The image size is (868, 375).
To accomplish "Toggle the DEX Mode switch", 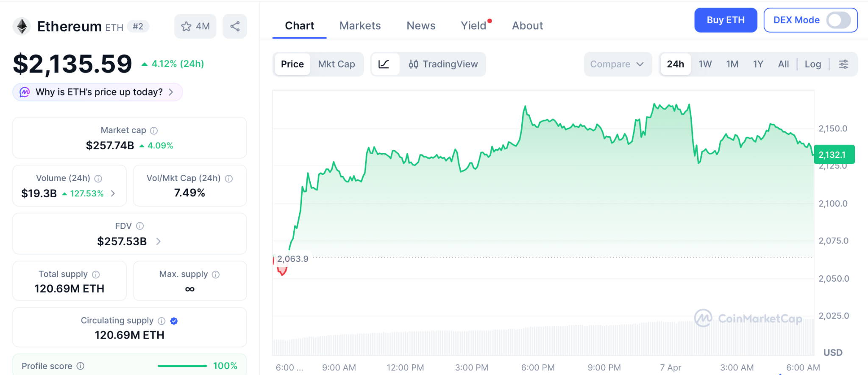I will (838, 20).
